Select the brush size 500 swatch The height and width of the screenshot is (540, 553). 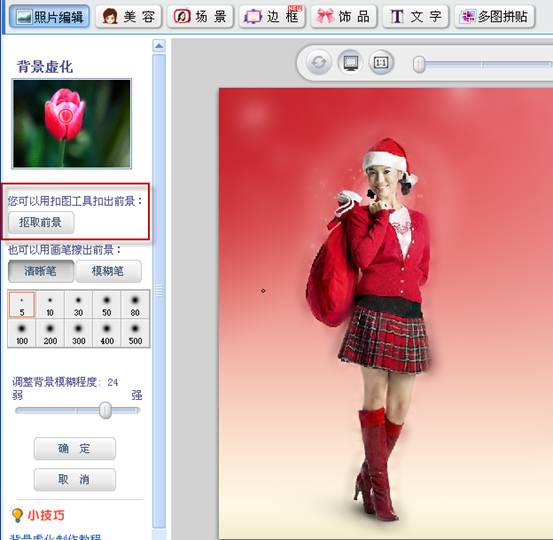pos(135,334)
